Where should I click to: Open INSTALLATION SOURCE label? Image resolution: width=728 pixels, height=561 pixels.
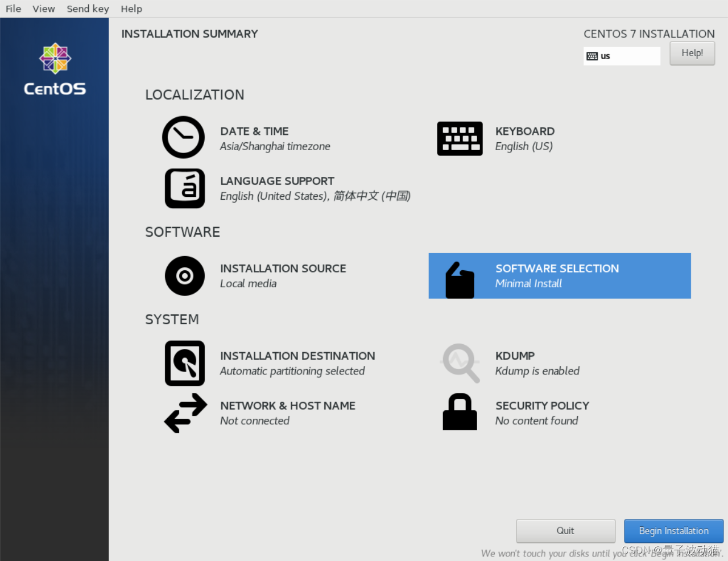(x=283, y=269)
